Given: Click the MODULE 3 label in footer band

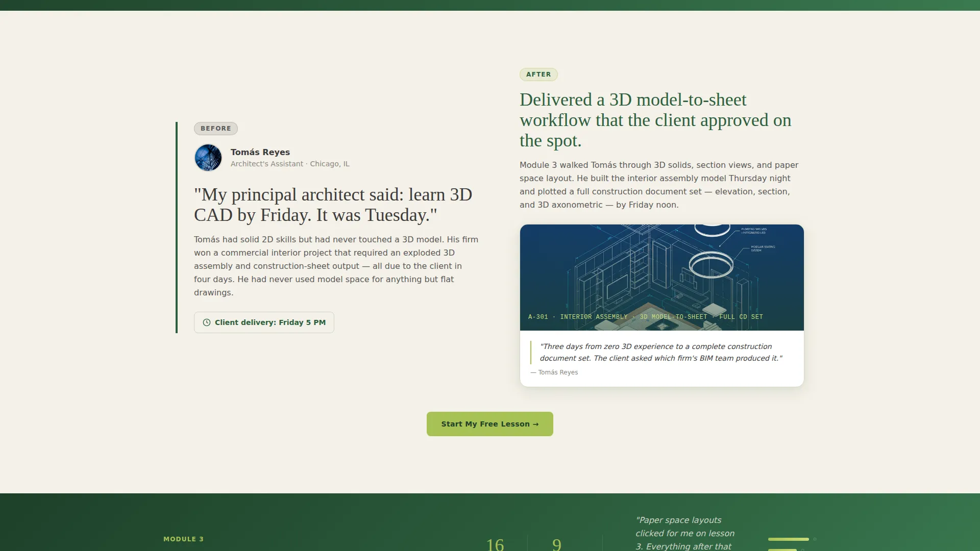Looking at the screenshot, I should click(x=183, y=539).
